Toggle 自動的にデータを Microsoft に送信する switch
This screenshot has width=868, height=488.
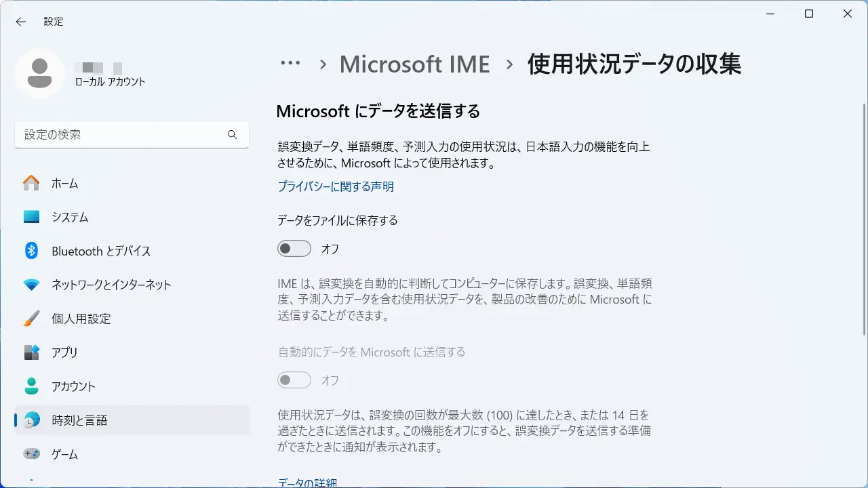pos(294,380)
